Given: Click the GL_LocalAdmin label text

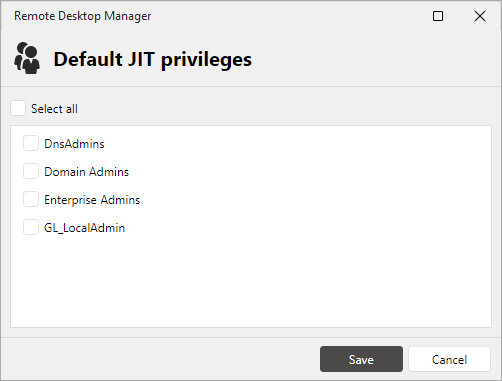Looking at the screenshot, I should coord(85,228).
